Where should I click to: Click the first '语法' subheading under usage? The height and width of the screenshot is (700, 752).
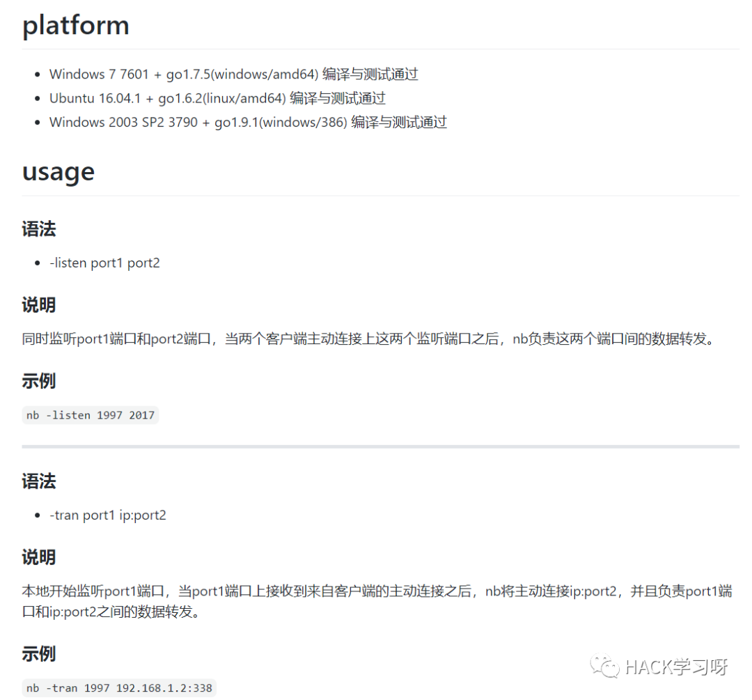point(39,228)
